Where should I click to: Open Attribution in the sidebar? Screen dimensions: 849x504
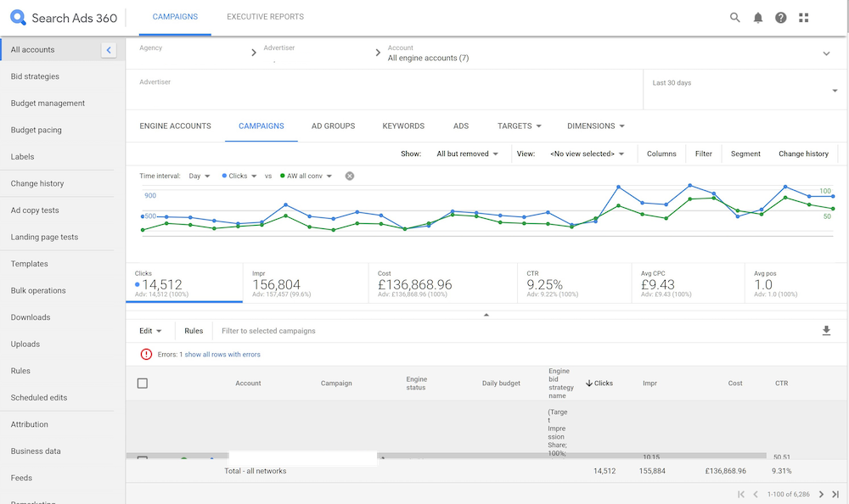(29, 424)
